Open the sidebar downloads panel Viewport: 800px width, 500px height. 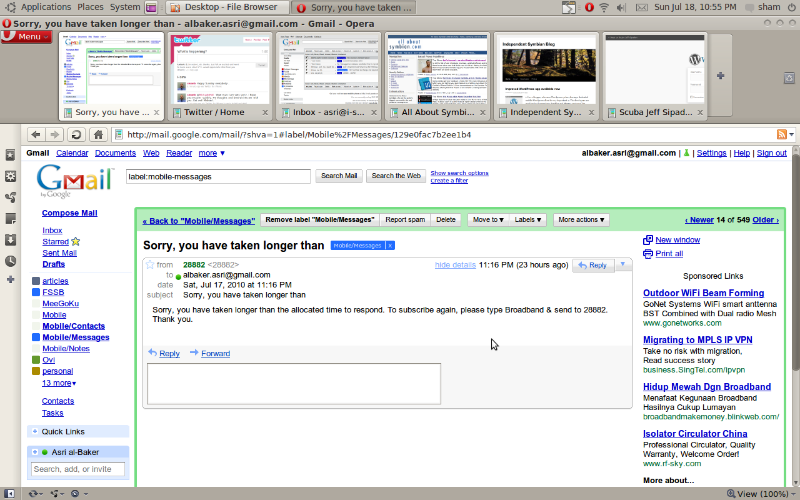pos(10,240)
